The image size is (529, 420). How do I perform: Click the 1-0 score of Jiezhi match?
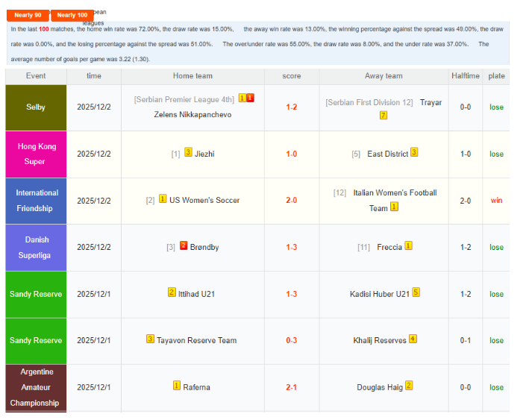click(292, 154)
